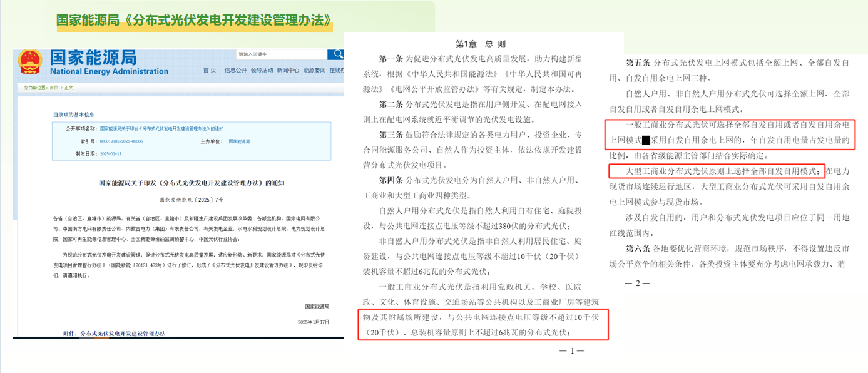Click the signature 国家能源局 above the date
Viewport: 868px width, 373px height.
pyautogui.click(x=317, y=307)
